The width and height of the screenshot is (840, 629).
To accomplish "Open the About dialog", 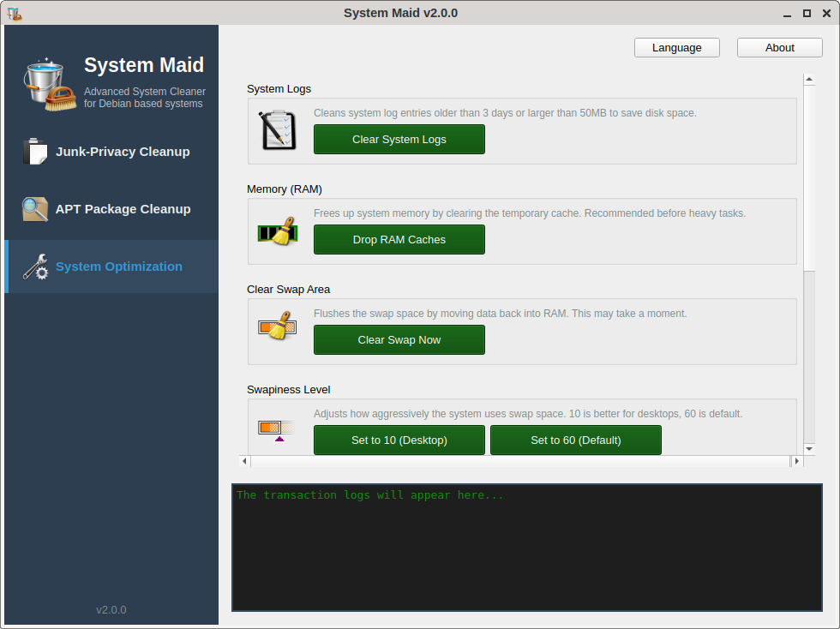I will (780, 48).
